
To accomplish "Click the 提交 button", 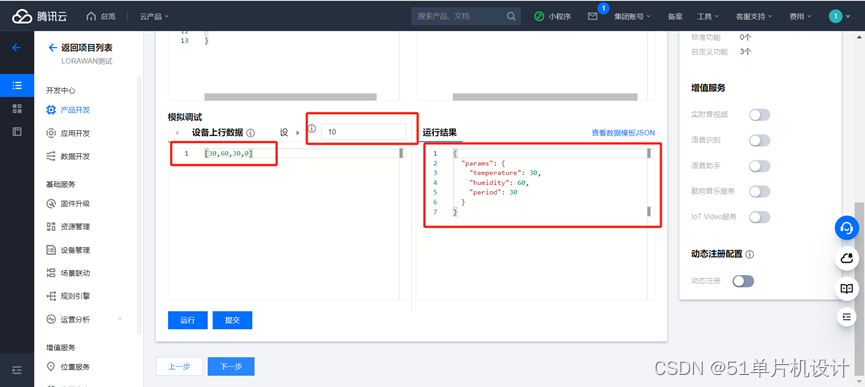I will coord(232,320).
